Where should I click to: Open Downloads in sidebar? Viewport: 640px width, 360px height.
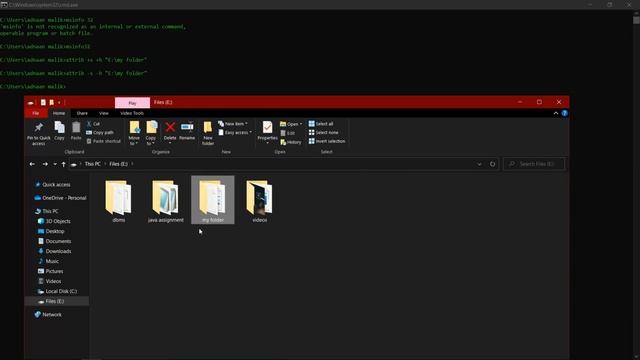click(x=54, y=251)
